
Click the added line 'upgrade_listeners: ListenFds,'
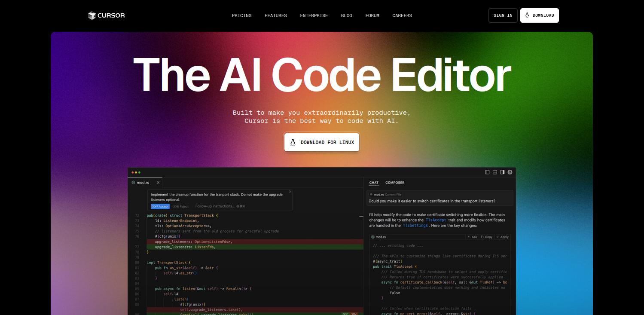pyautogui.click(x=185, y=247)
